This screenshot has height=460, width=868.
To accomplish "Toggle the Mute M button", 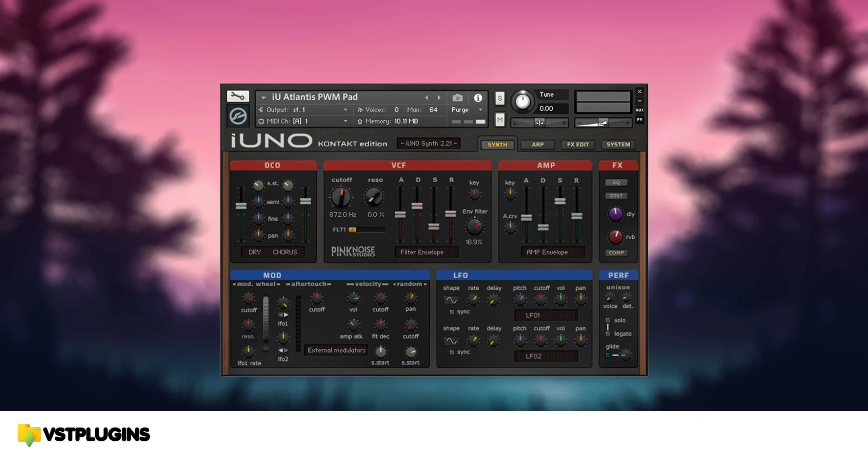I will [x=499, y=119].
